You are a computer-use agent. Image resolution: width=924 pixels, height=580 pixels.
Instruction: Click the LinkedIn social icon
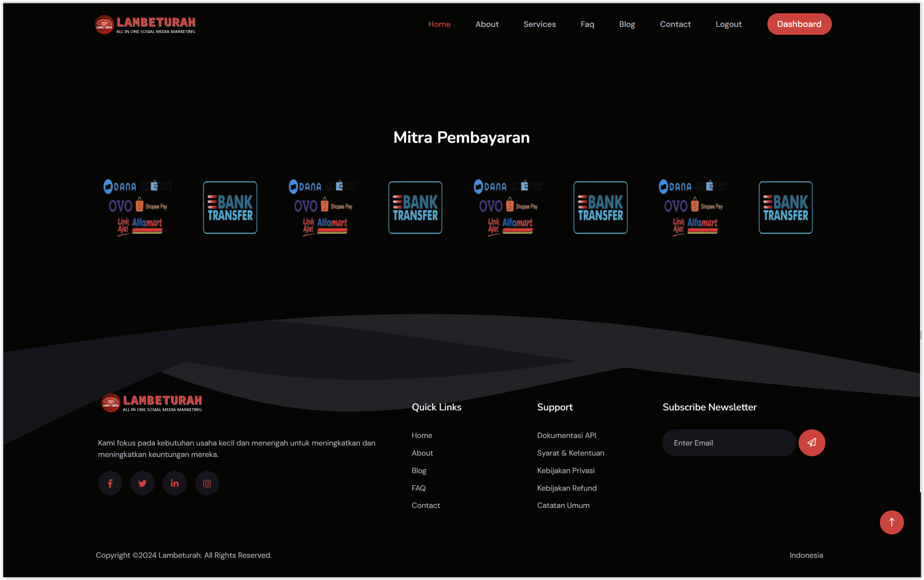point(175,483)
